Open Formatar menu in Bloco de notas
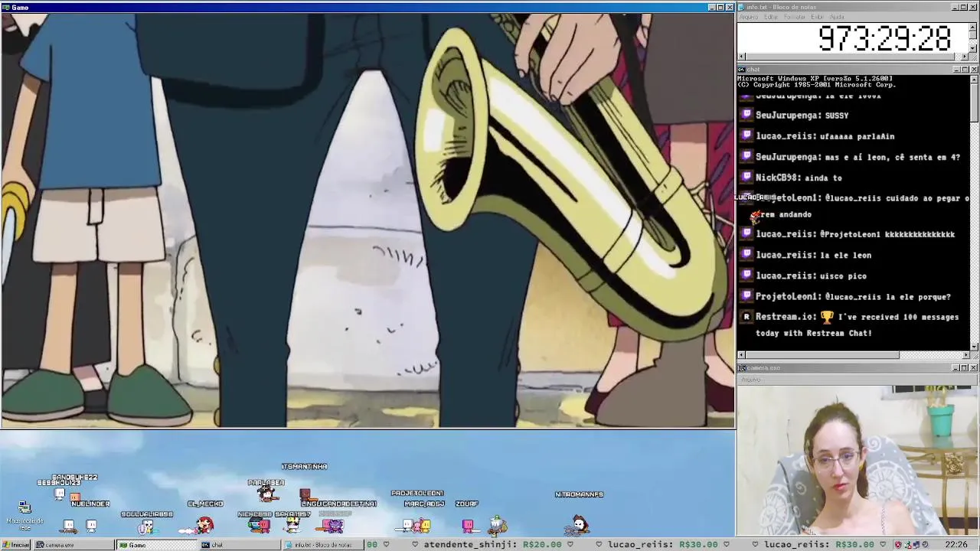The image size is (980, 551). [795, 17]
